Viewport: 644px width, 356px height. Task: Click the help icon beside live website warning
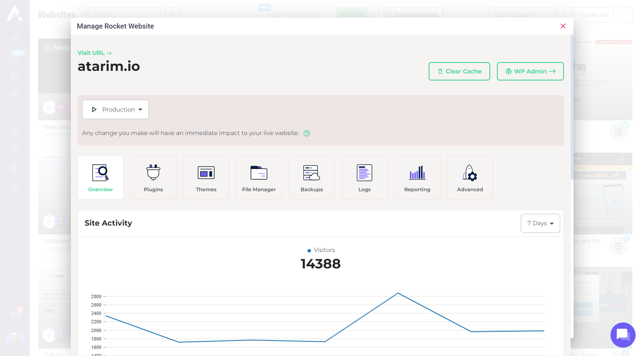click(307, 133)
